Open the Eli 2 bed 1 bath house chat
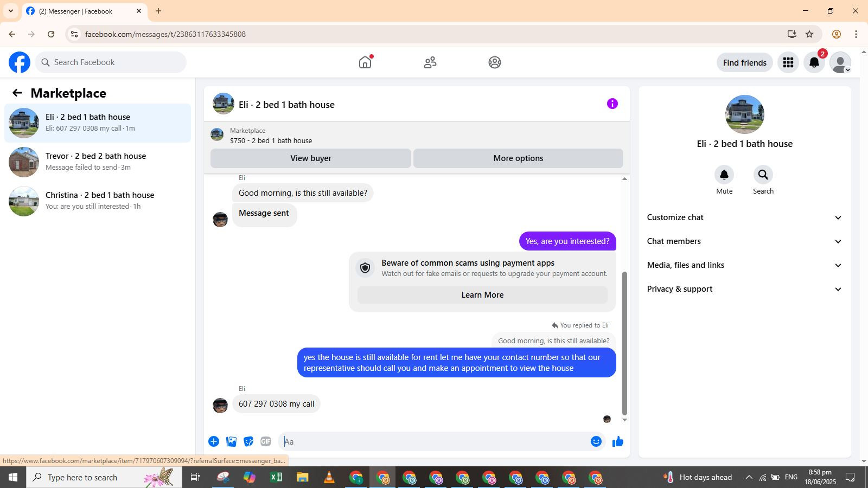Viewport: 868px width, 488px height. 98,123
